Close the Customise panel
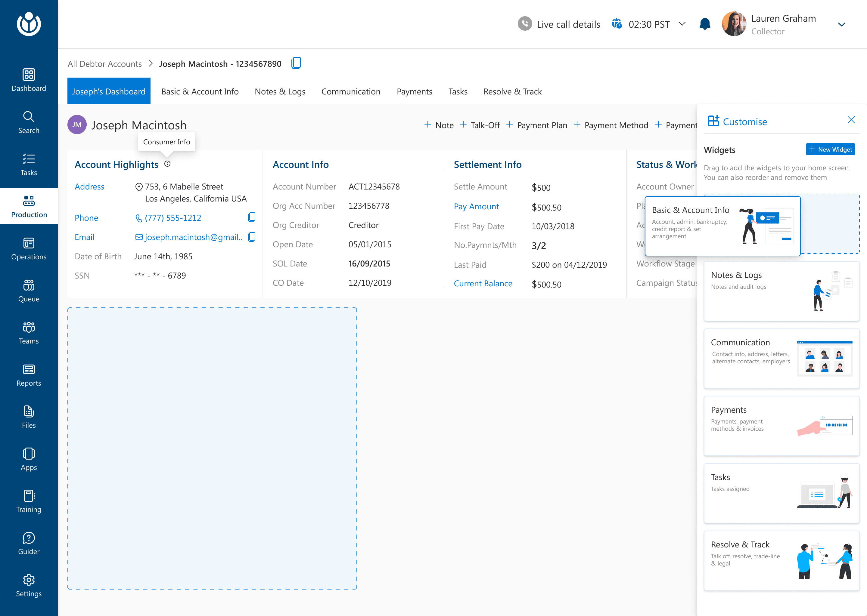The width and height of the screenshot is (867, 616). click(851, 120)
